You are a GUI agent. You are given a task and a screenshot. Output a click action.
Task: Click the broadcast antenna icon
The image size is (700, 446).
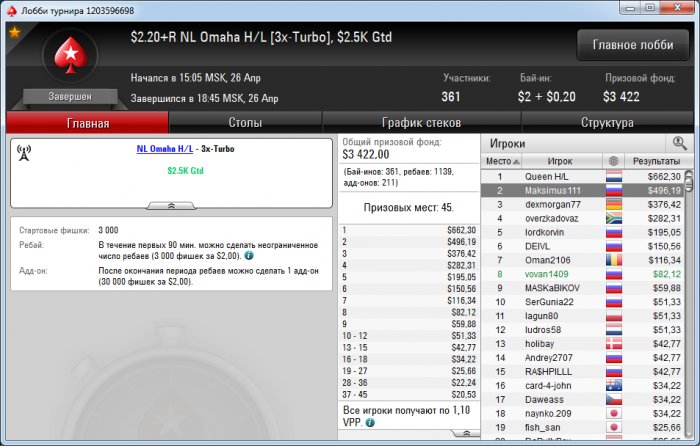[x=24, y=153]
